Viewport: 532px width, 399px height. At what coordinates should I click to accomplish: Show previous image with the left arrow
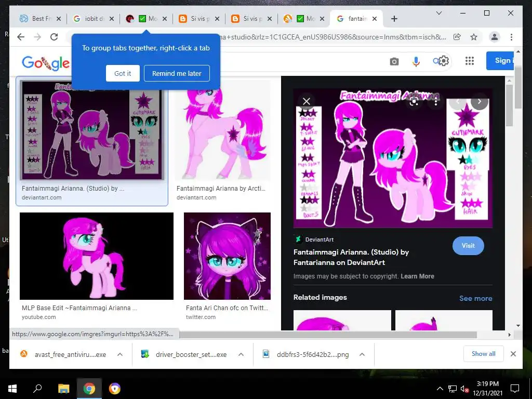click(x=457, y=101)
